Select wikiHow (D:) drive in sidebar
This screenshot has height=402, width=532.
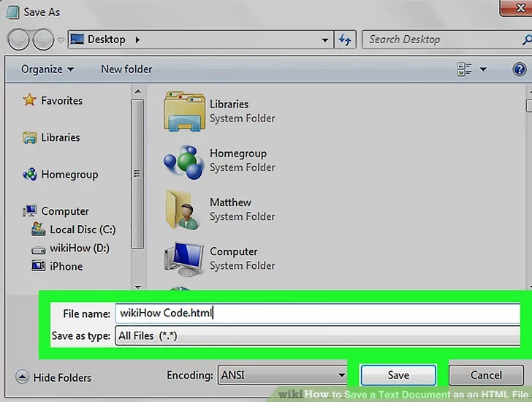click(x=80, y=248)
